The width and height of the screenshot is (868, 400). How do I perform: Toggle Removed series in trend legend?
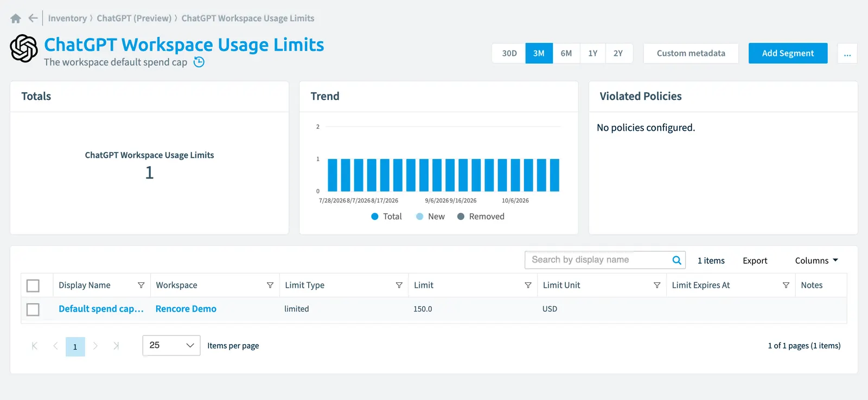481,217
